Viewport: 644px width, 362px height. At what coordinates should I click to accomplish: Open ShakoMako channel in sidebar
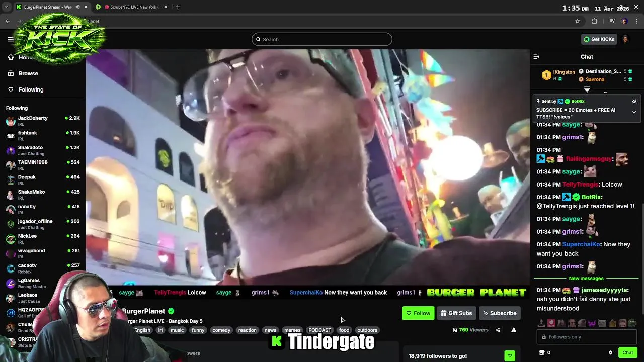(x=43, y=195)
